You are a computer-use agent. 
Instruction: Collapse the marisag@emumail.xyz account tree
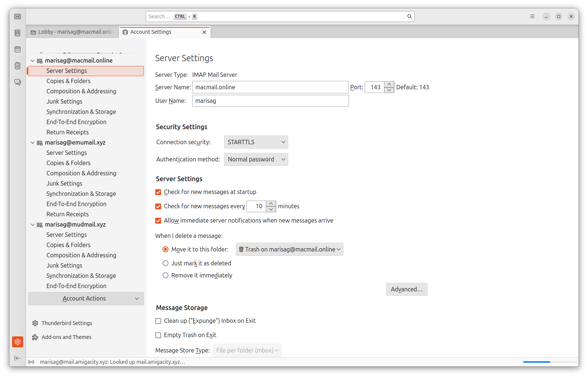pos(33,143)
